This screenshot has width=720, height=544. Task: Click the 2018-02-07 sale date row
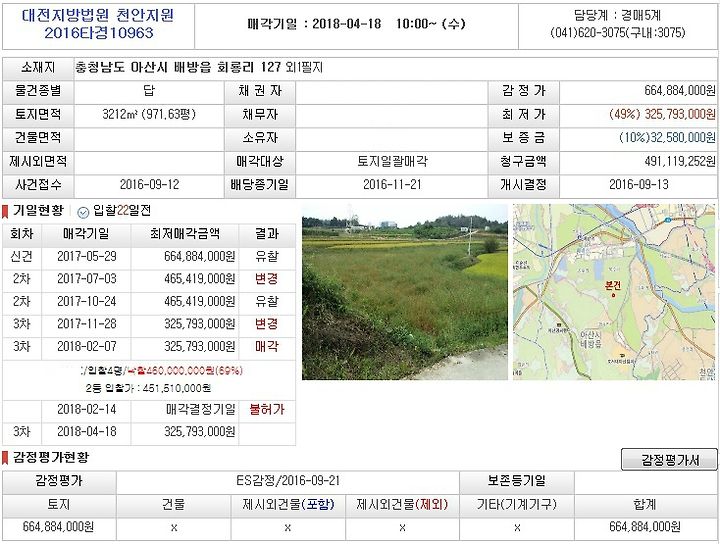click(149, 346)
